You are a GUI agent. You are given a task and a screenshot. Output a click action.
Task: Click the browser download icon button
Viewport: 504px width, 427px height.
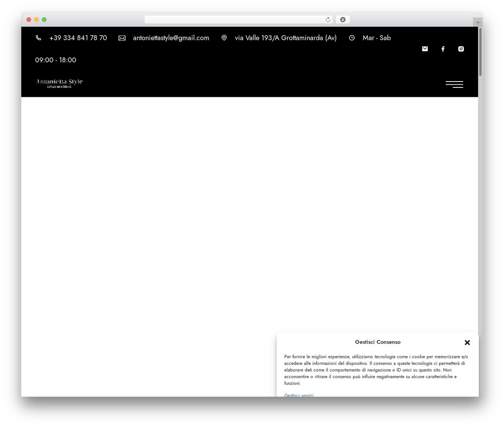point(343,20)
